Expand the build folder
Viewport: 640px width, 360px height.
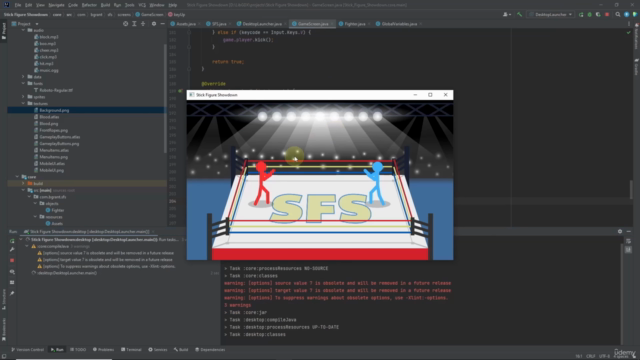(x=23, y=183)
